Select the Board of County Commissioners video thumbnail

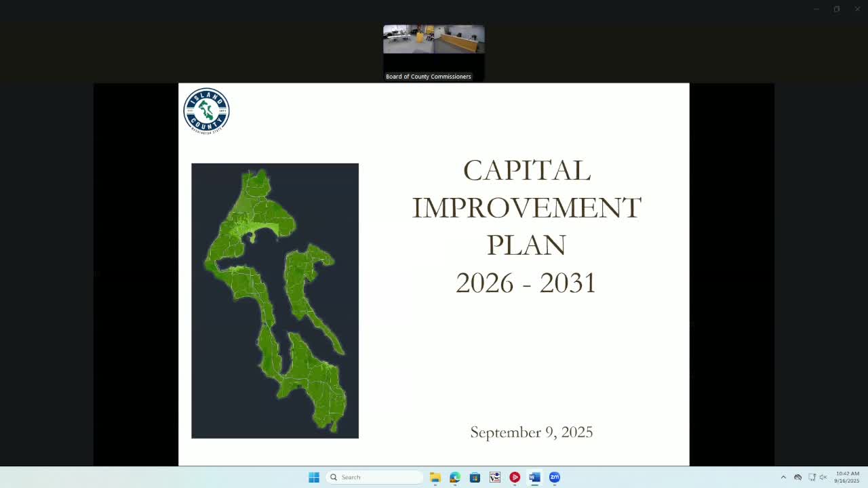(433, 39)
